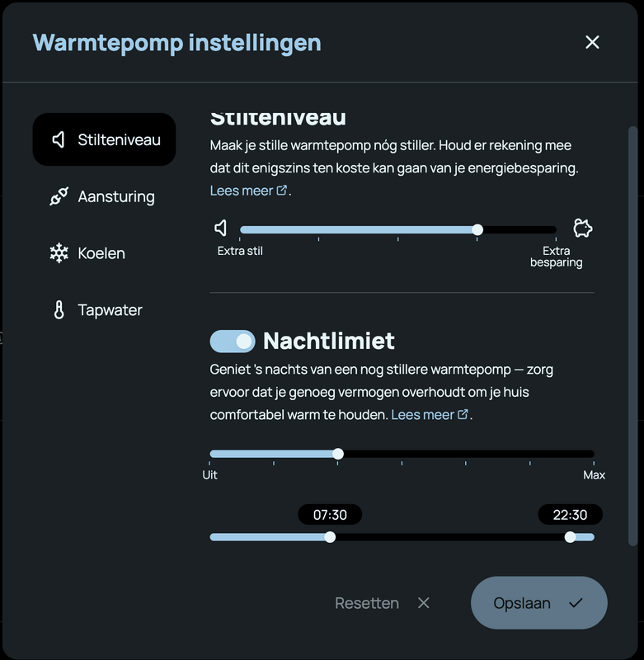Disable the Nachtlimiet toggle switch
644x660 pixels.
(233, 341)
